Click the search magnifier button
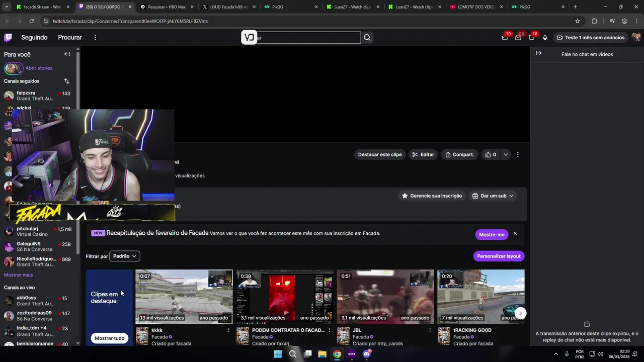This screenshot has width=644, height=362. pos(367,38)
